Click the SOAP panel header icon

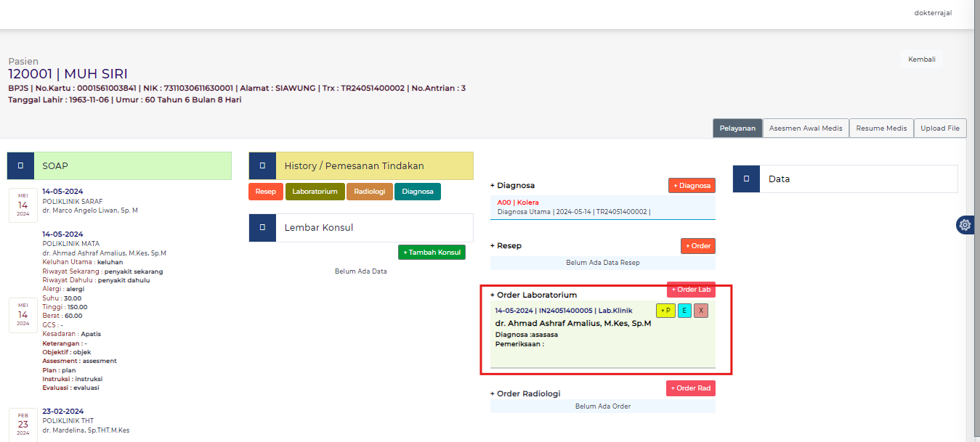[x=20, y=165]
